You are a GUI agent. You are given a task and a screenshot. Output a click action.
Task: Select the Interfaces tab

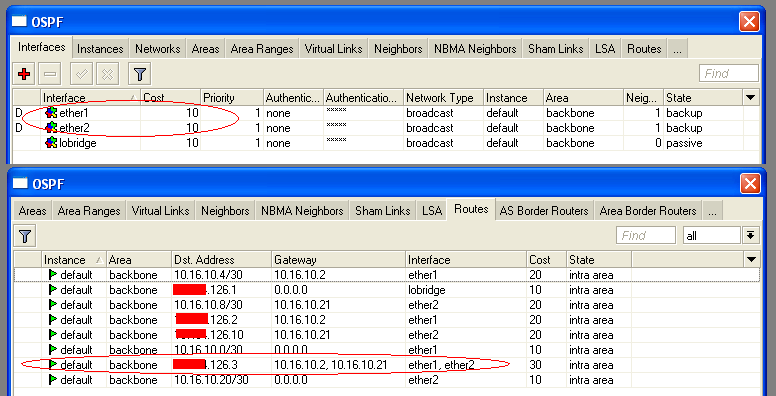click(x=42, y=47)
